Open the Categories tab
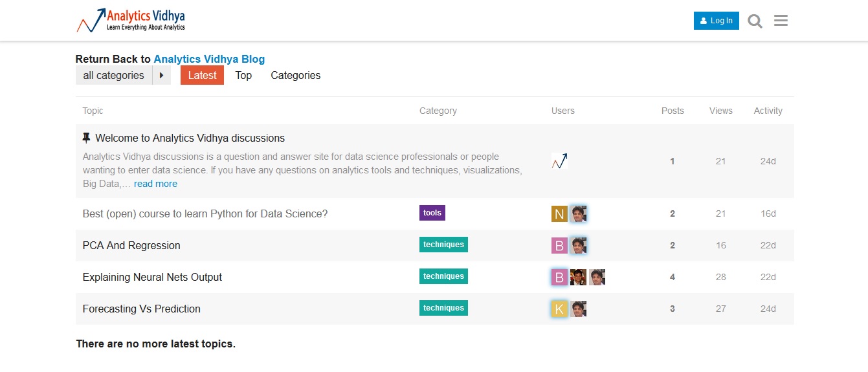The height and width of the screenshot is (372, 868). [295, 76]
